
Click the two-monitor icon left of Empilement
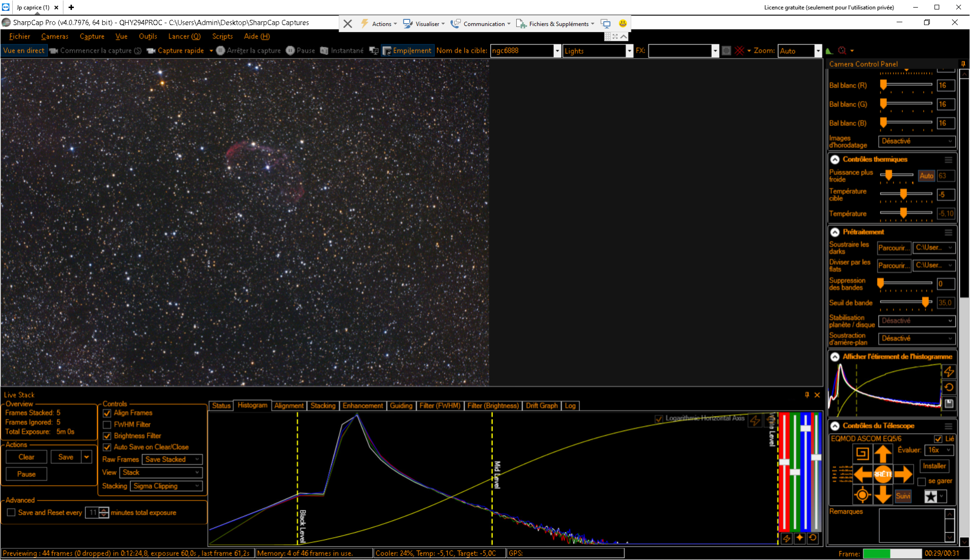374,51
